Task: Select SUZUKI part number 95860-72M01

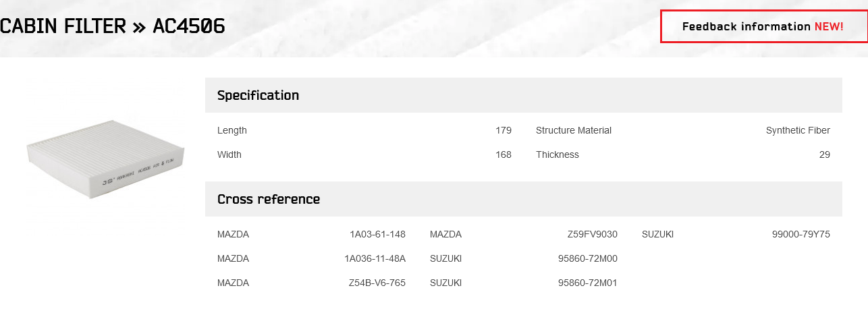Action: (x=588, y=283)
